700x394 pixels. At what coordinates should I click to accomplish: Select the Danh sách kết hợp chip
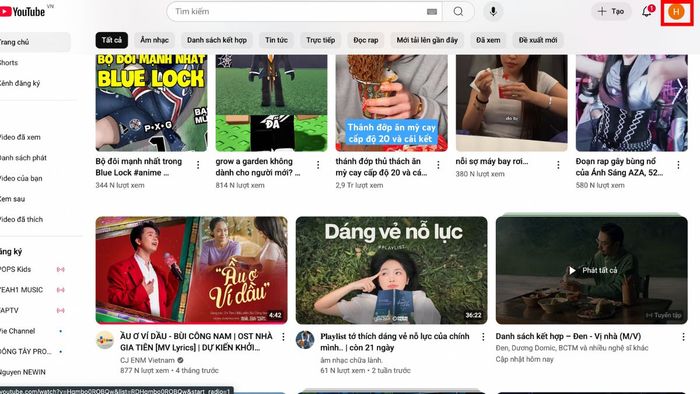[217, 40]
